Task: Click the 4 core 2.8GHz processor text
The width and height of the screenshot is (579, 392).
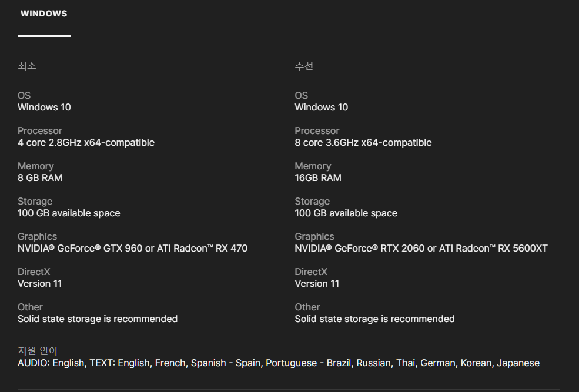Action: click(x=86, y=143)
